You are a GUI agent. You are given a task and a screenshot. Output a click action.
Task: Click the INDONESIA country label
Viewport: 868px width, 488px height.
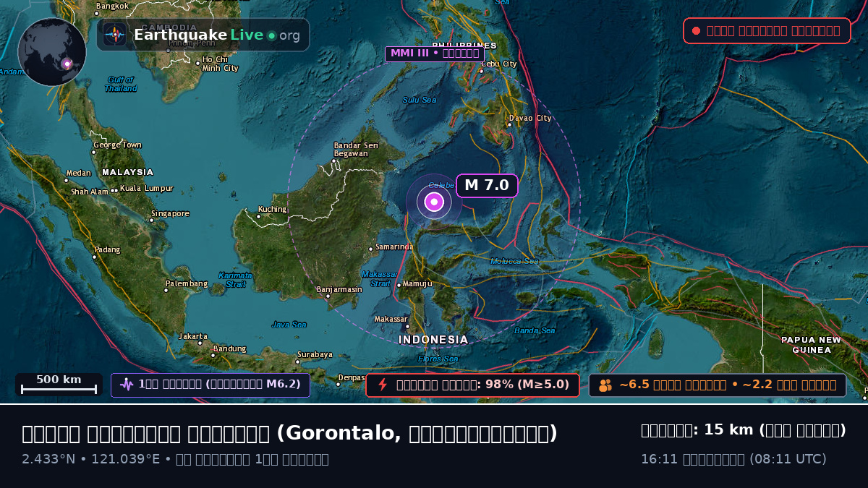tap(433, 340)
